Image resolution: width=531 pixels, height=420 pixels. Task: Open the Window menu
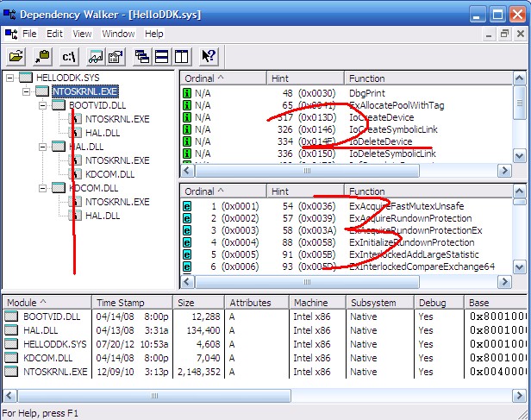coord(119,34)
